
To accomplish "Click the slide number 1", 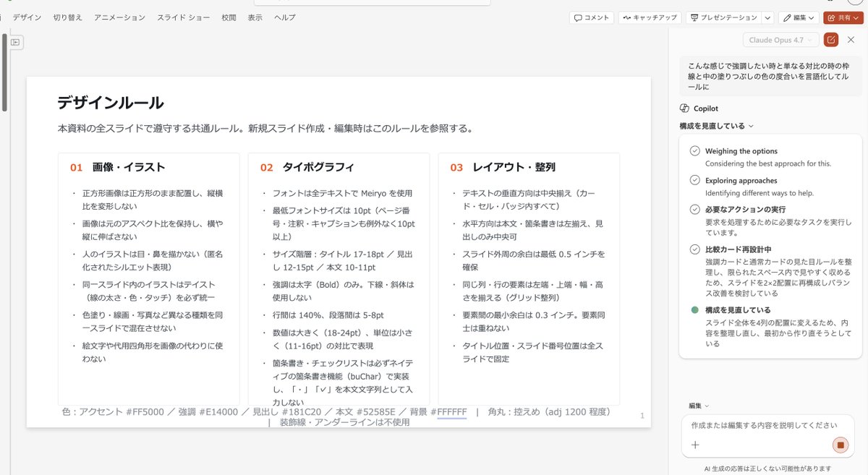I will point(642,415).
